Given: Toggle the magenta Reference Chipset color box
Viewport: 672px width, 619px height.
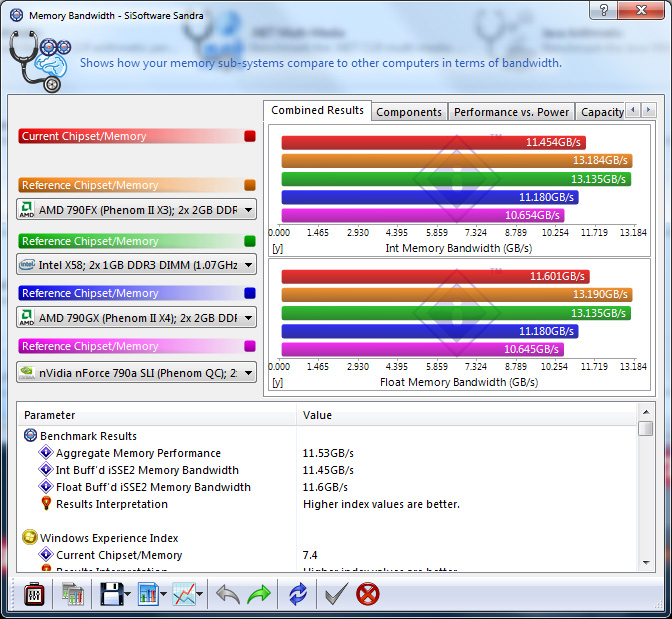Looking at the screenshot, I should click(x=250, y=346).
